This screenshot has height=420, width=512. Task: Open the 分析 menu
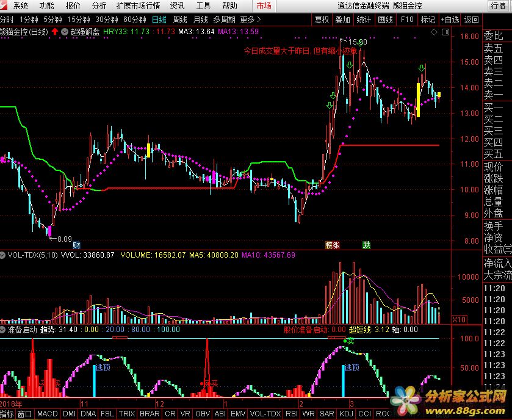click(x=99, y=5)
